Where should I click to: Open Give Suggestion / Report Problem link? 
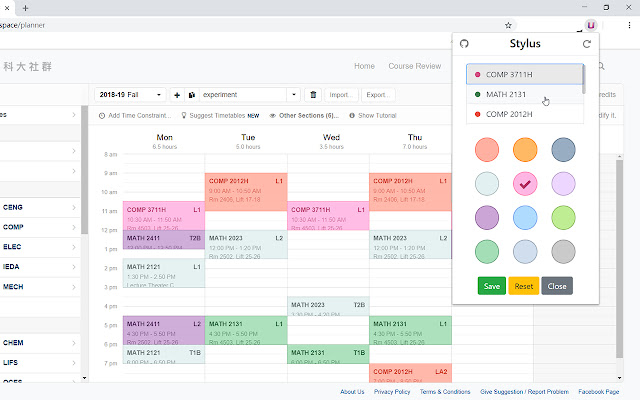click(x=524, y=392)
